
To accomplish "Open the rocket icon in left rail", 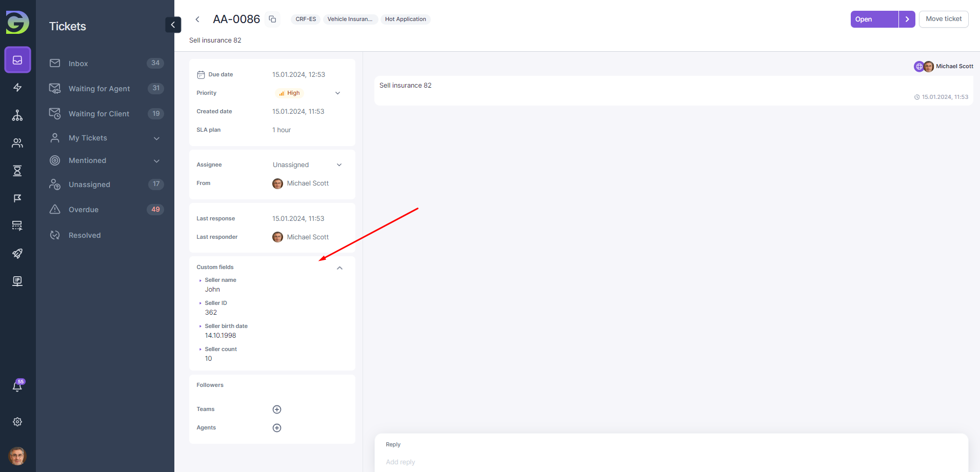I will pos(17,254).
